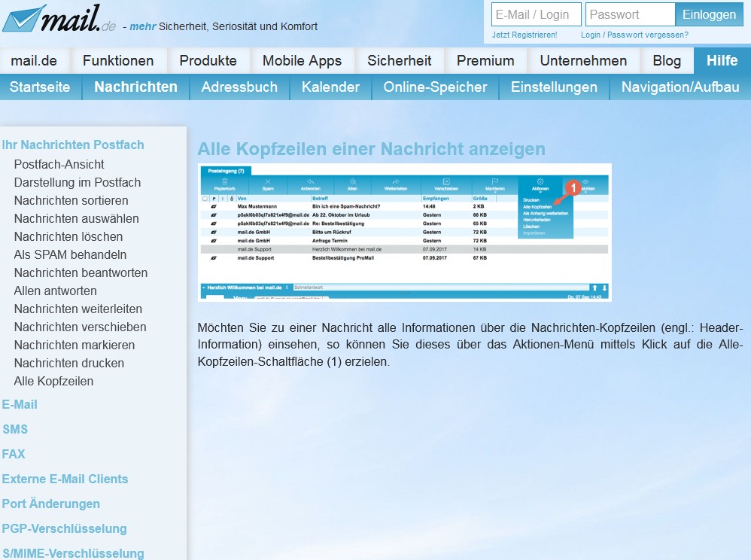Focus the Passwort field
Image resolution: width=751 pixels, height=560 pixels.
(631, 14)
